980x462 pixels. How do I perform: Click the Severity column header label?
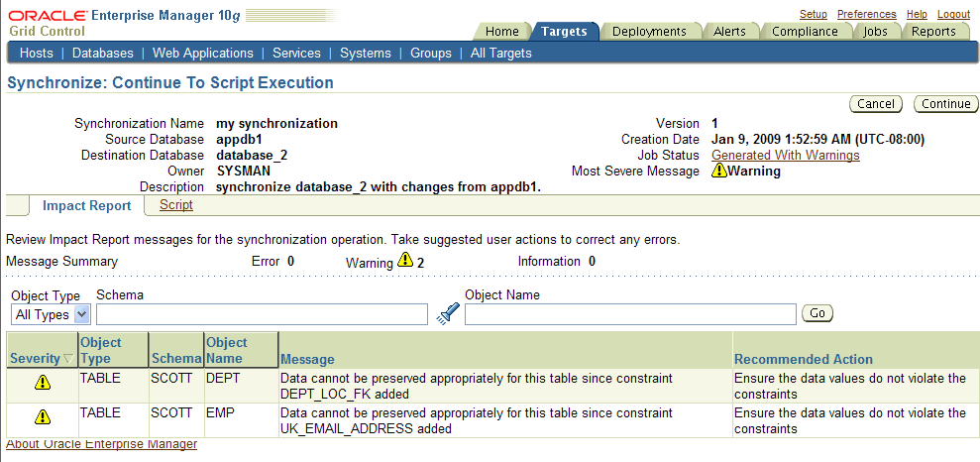coord(36,359)
